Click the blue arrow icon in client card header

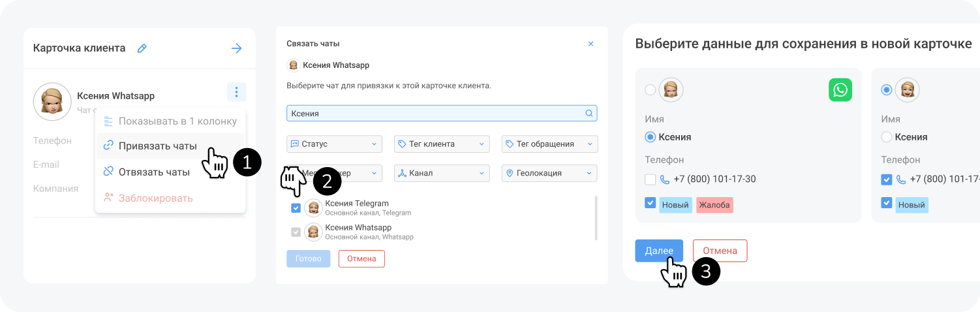point(236,48)
